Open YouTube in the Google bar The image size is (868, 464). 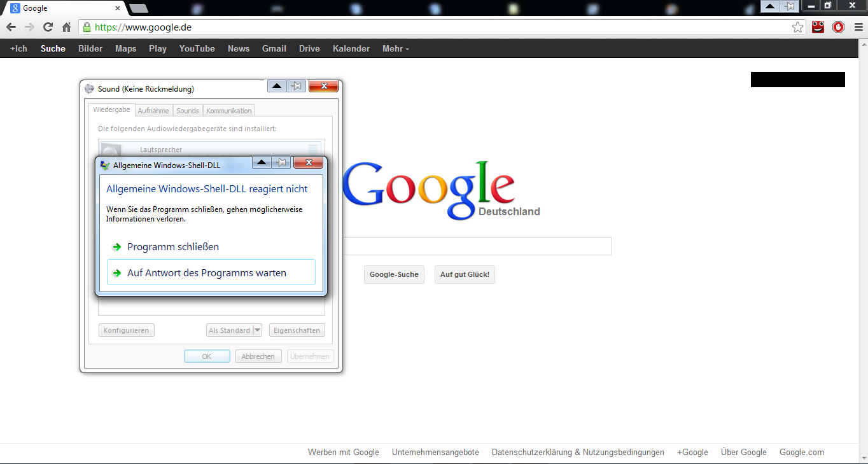(x=197, y=48)
